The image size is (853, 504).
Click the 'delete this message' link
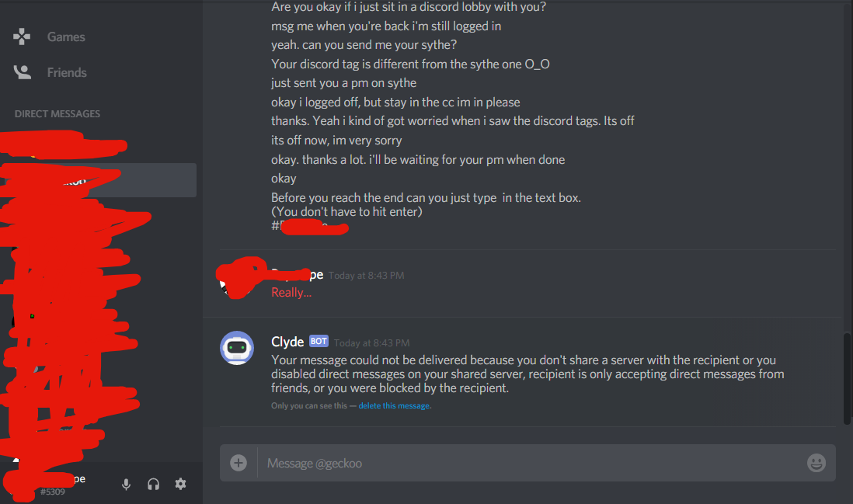(x=395, y=405)
